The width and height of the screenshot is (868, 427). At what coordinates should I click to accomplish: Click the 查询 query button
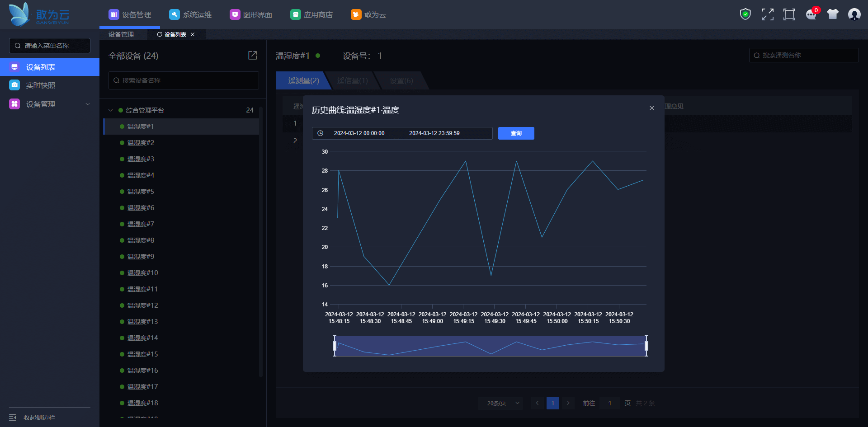[516, 133]
